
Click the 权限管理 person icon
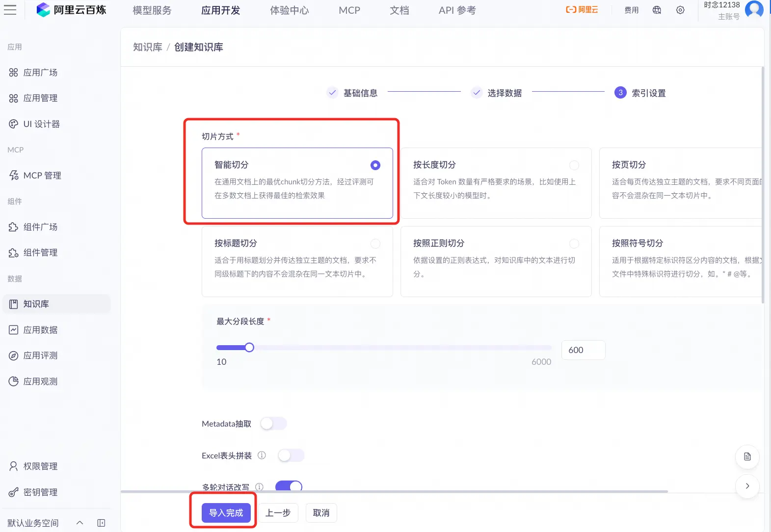14,466
